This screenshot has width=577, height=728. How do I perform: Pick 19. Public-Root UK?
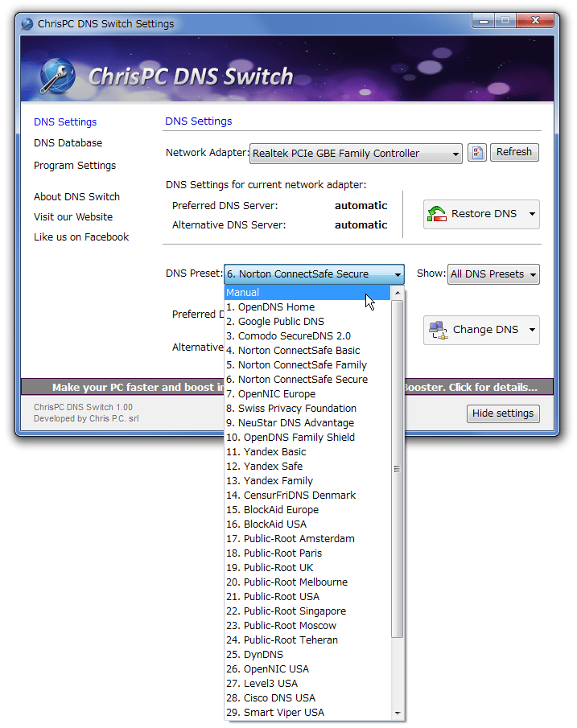[307, 568]
